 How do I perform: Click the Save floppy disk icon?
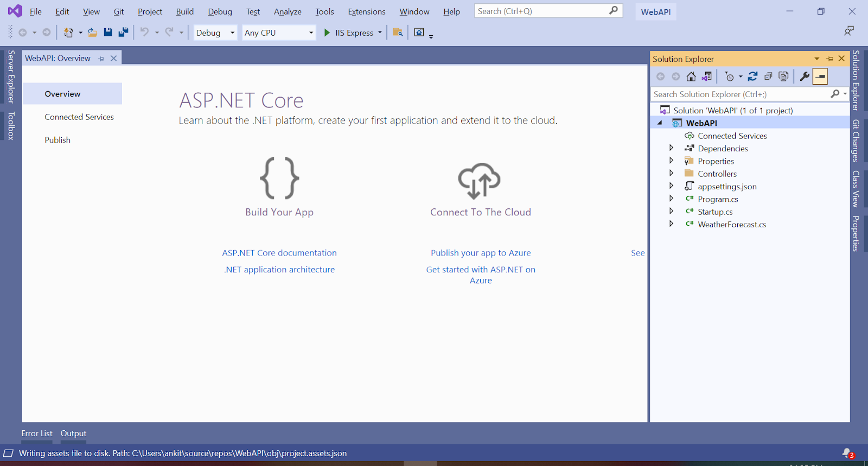point(108,33)
